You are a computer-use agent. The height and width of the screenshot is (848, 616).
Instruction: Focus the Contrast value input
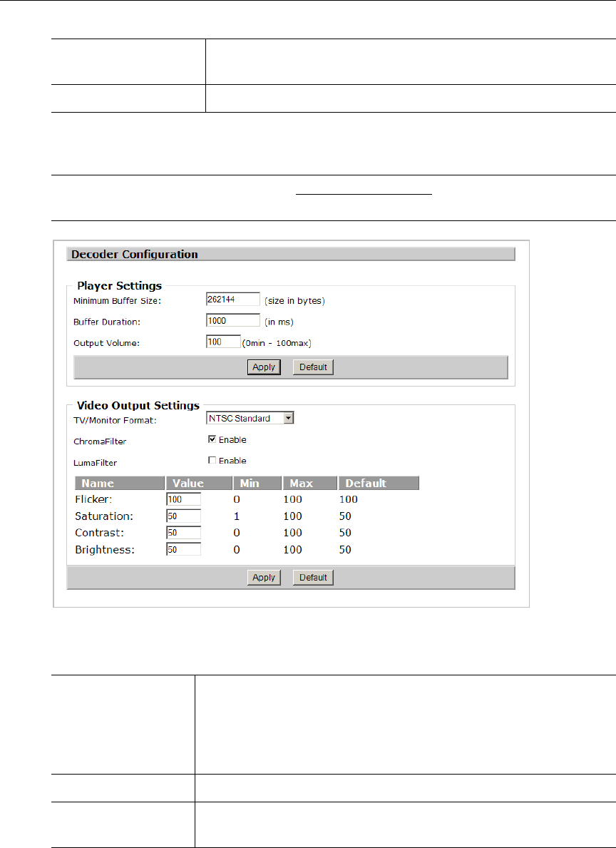coord(183,533)
